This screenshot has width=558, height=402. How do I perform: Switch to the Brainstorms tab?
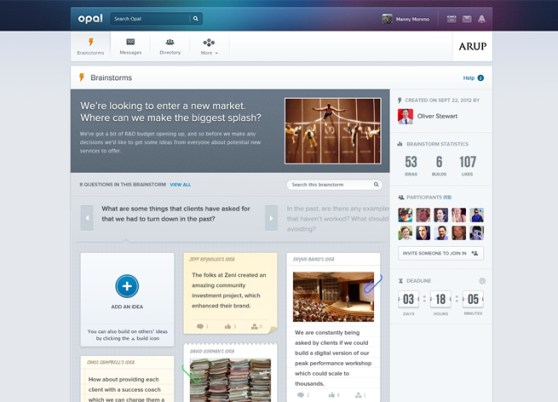click(91, 46)
